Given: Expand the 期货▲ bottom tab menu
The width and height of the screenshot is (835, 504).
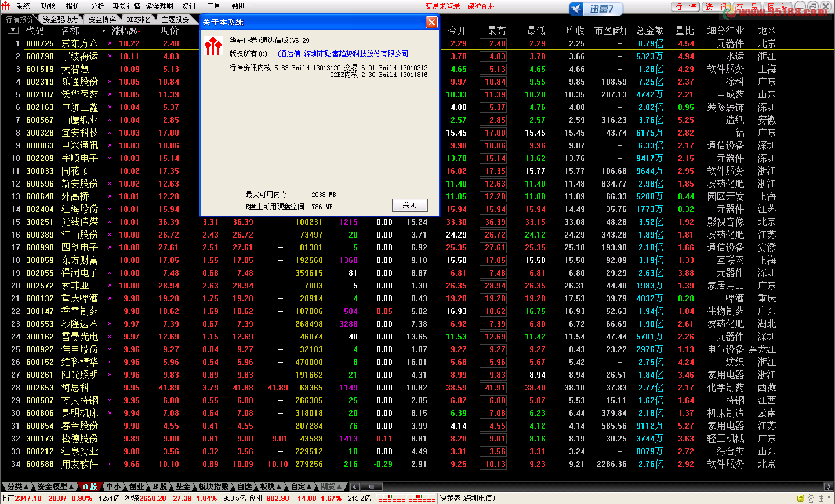Looking at the screenshot, I should tap(331, 487).
